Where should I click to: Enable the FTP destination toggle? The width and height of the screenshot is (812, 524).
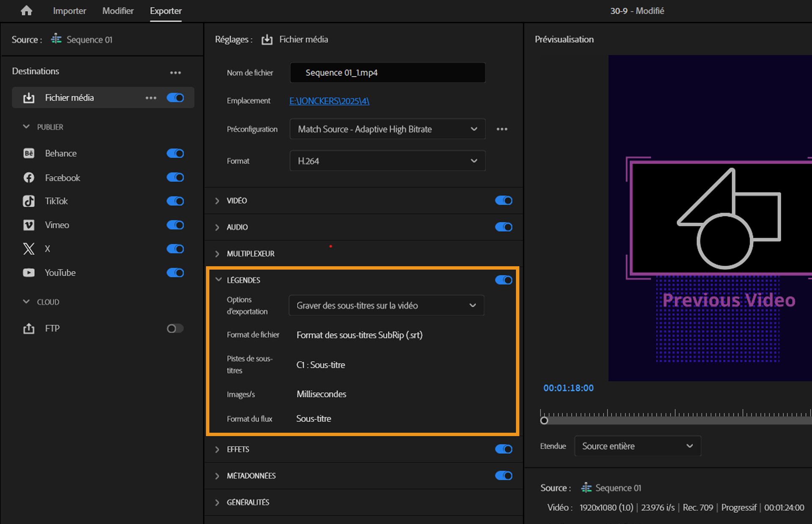[175, 328]
